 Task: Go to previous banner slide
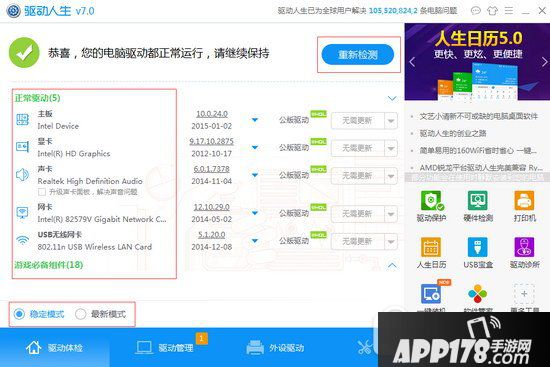click(412, 62)
